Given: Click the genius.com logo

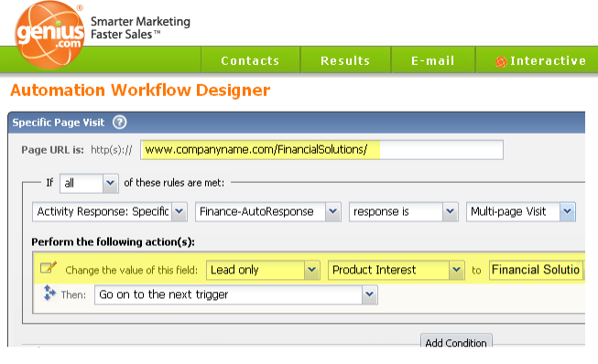Looking at the screenshot, I should click(x=49, y=35).
